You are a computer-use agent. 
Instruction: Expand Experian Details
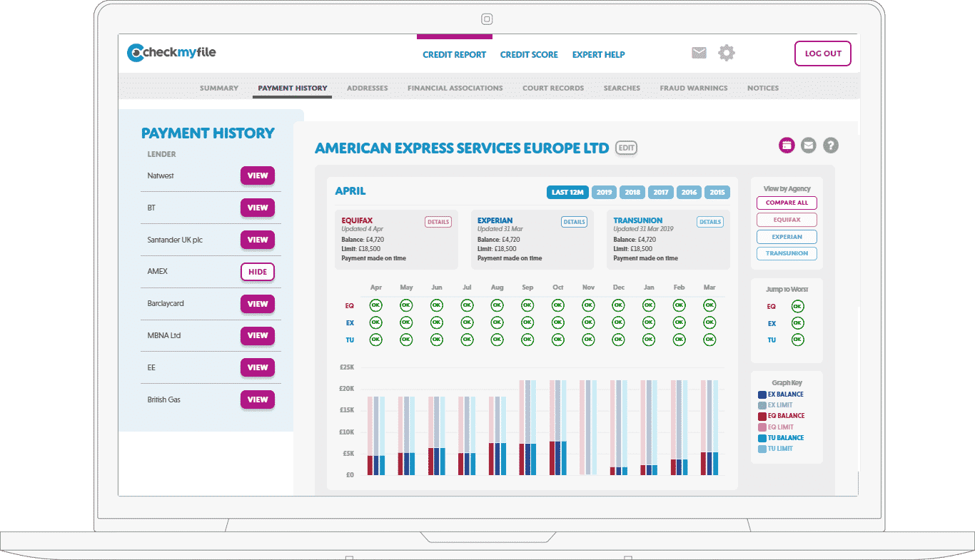pyautogui.click(x=574, y=222)
